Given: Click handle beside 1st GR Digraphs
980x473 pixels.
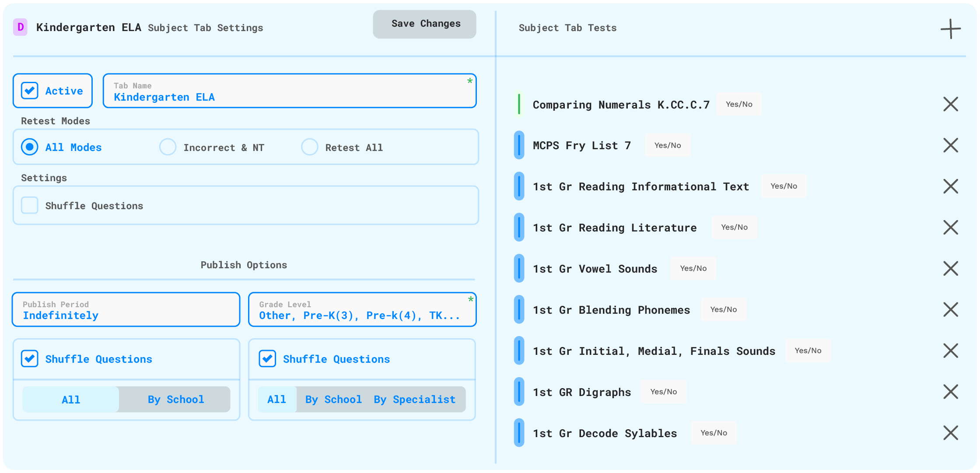Looking at the screenshot, I should 519,392.
